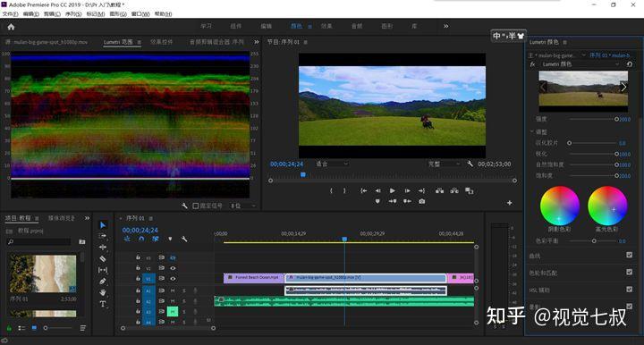Viewport: 644px width, 345px height.
Task: Select the Razor tool
Action: (103, 258)
